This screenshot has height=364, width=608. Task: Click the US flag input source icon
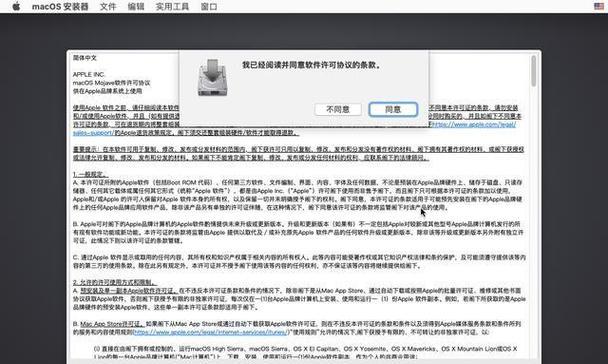tap(599, 6)
